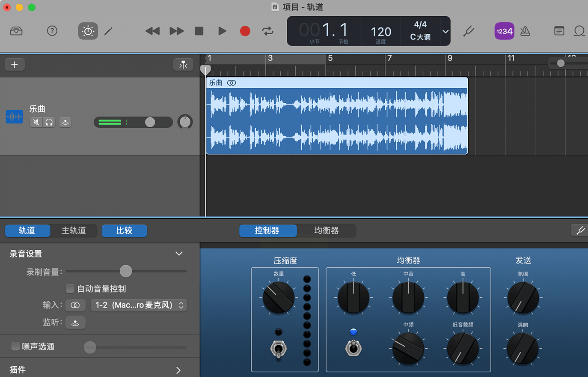588x377 pixels.
Task: Open the Library drawer icon
Action: [x=16, y=31]
